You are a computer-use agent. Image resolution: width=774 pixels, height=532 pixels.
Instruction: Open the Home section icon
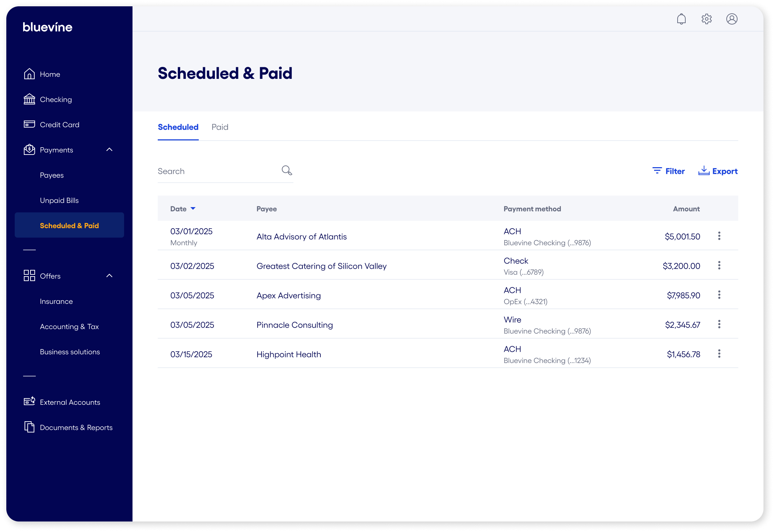point(29,74)
